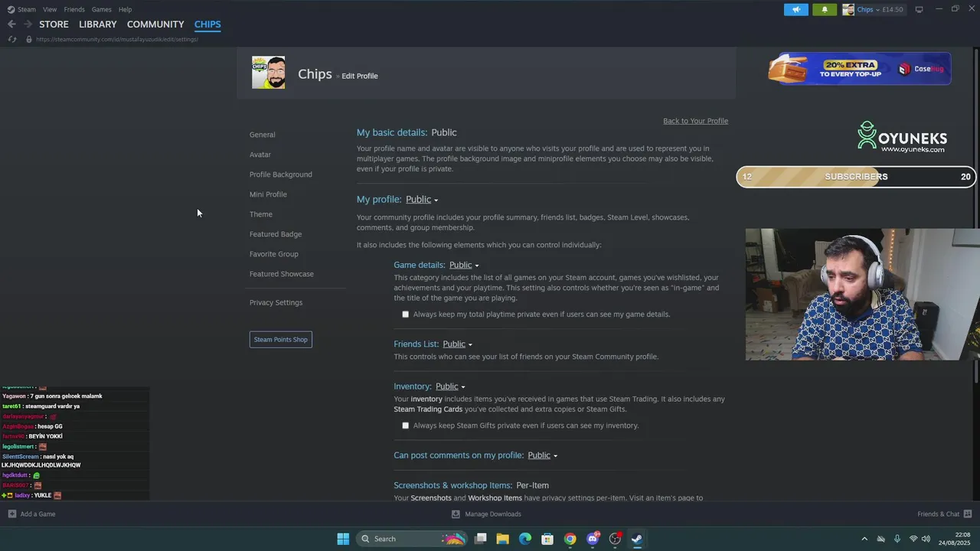This screenshot has width=980, height=551.
Task: Click the Steam URL address bar
Action: pyautogui.click(x=116, y=39)
